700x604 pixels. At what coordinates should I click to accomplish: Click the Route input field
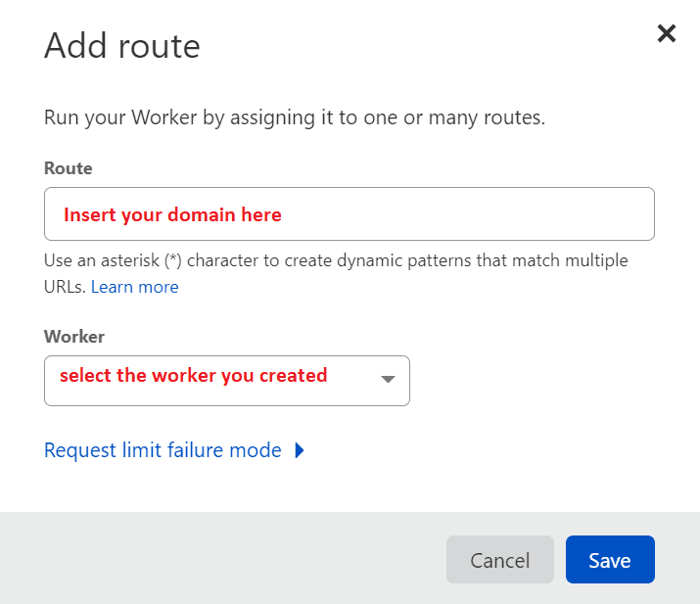click(349, 214)
